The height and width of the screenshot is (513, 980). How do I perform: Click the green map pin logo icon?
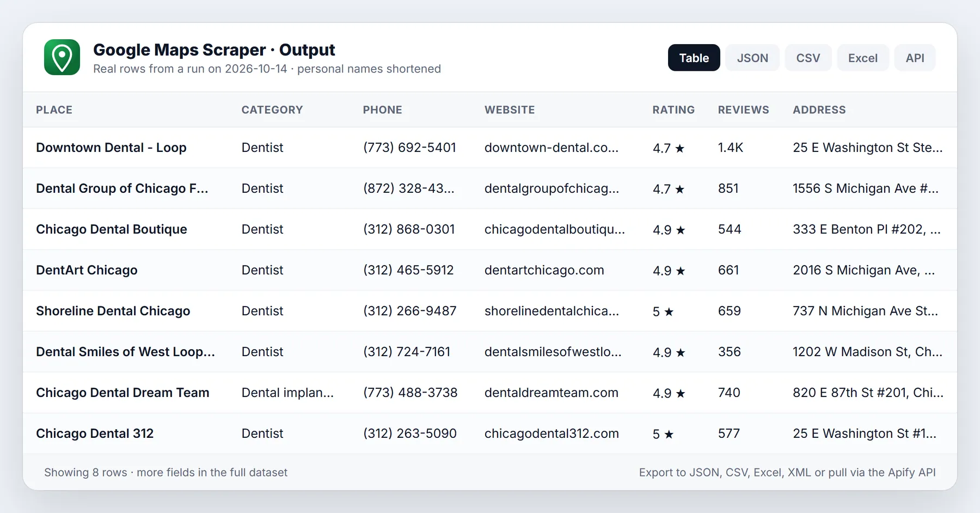62,57
